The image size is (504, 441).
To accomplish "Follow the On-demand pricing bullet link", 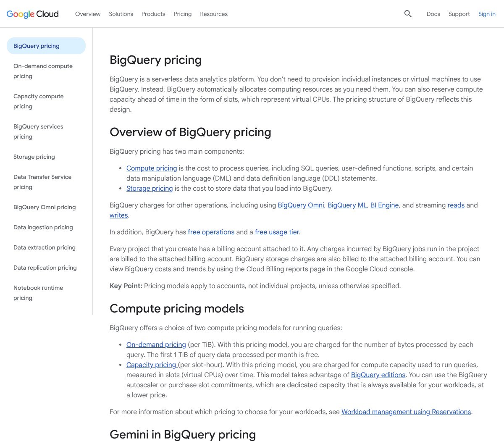I will pyautogui.click(x=156, y=344).
